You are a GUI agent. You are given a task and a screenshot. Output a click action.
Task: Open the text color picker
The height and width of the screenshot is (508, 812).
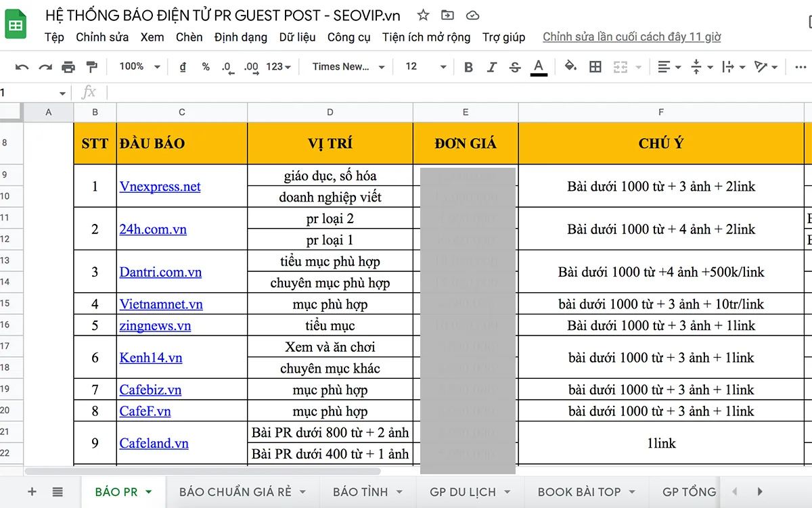[x=539, y=67]
